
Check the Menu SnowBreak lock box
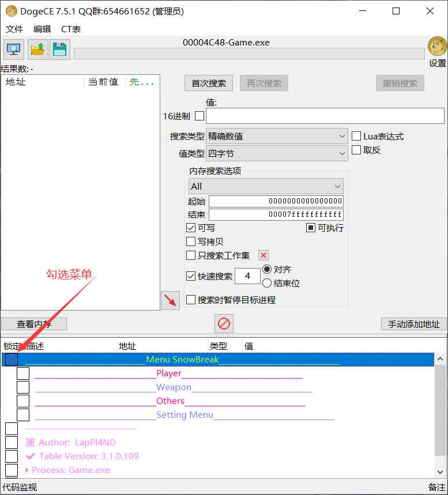pos(12,360)
